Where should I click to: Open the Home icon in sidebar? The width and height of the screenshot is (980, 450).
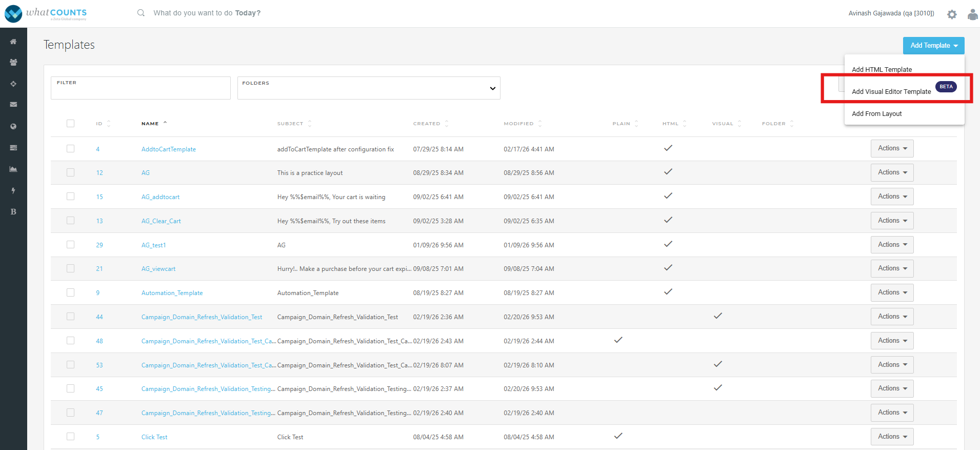(x=13, y=42)
